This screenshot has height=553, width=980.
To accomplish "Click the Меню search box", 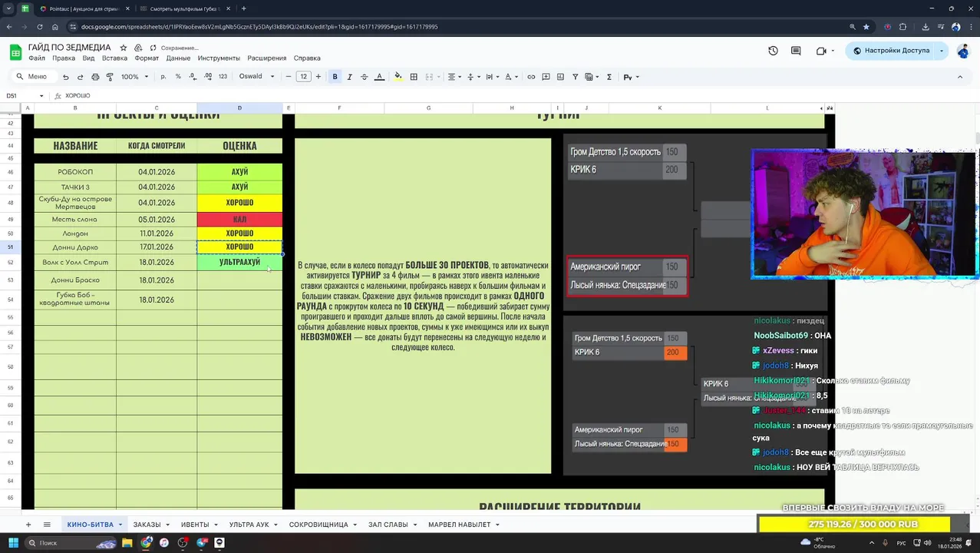I will [x=34, y=77].
